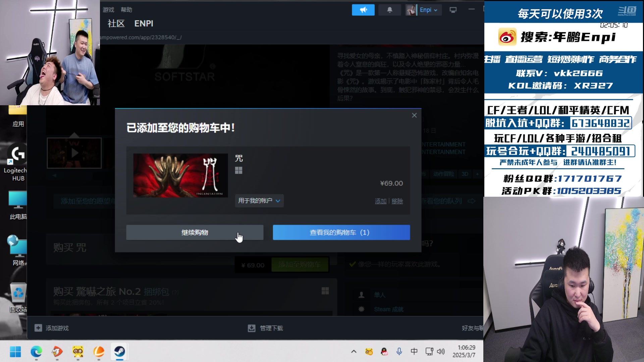Screen dimensions: 644x362
Task: Open the 游戏 menu
Action: (x=108, y=10)
